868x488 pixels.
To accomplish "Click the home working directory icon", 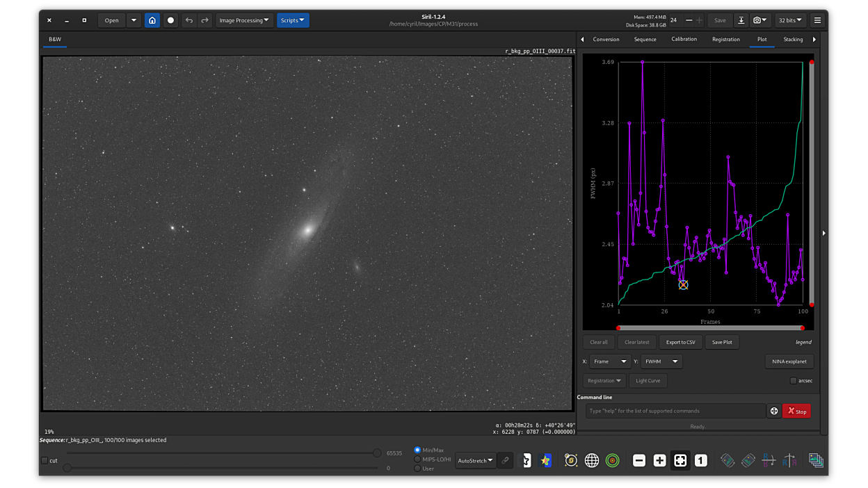I will pyautogui.click(x=152, y=20).
